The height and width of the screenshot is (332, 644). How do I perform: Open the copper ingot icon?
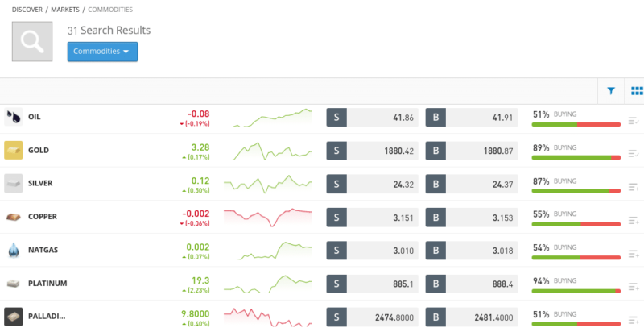click(13, 217)
